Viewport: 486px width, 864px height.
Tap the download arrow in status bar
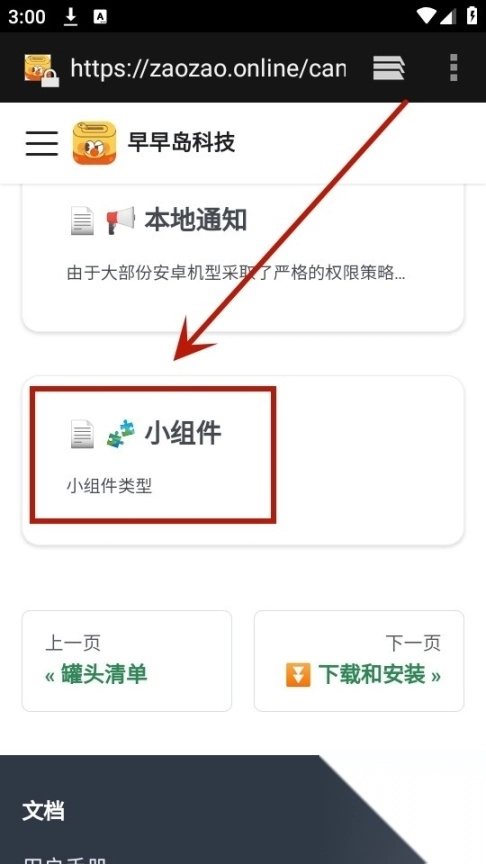(x=71, y=17)
